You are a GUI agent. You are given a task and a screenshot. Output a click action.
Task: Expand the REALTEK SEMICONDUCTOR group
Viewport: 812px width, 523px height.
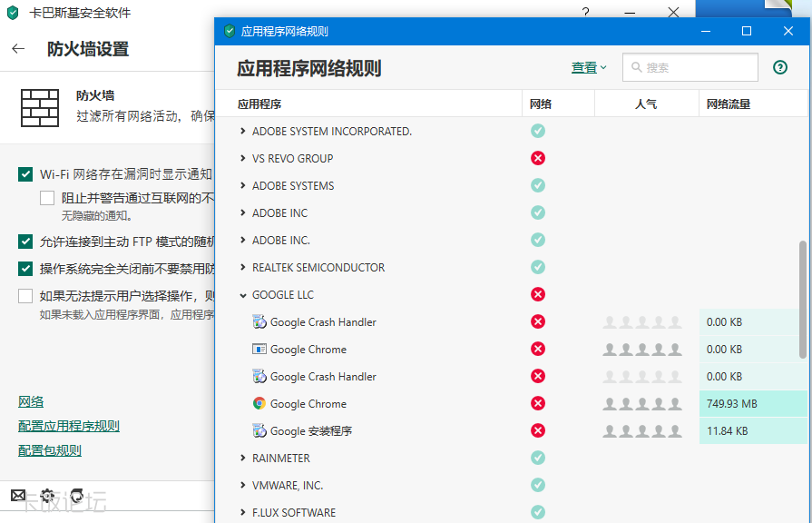pos(242,268)
